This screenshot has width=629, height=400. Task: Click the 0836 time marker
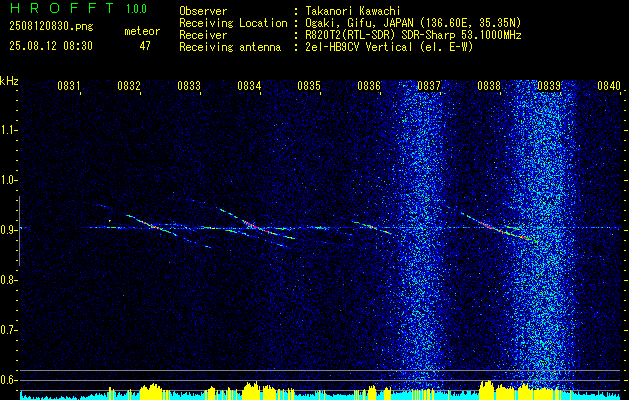tap(369, 85)
